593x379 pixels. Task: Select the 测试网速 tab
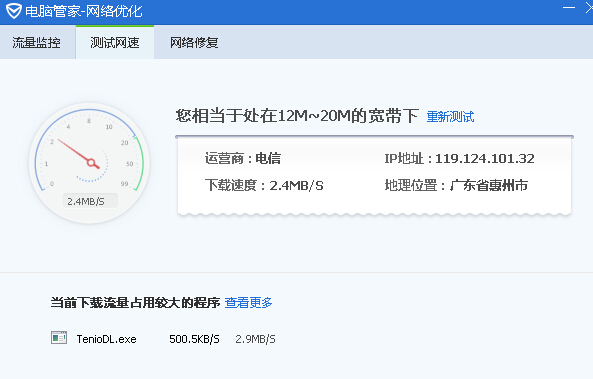115,42
